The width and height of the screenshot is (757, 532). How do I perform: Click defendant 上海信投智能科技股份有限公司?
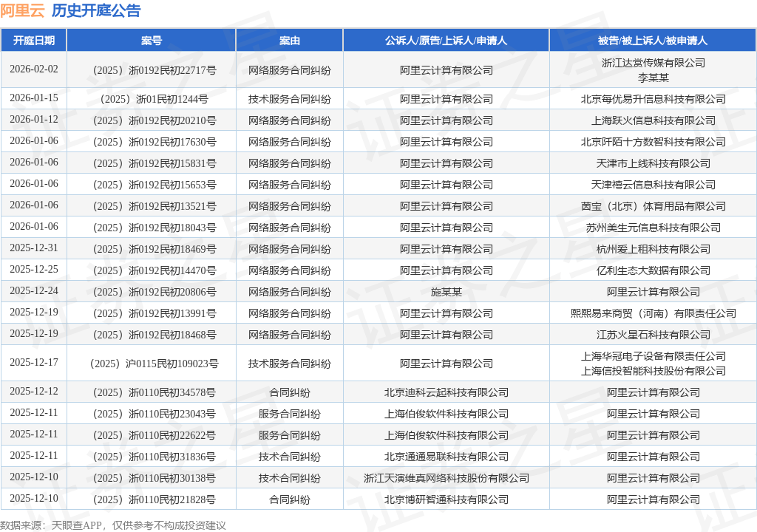[x=654, y=371]
